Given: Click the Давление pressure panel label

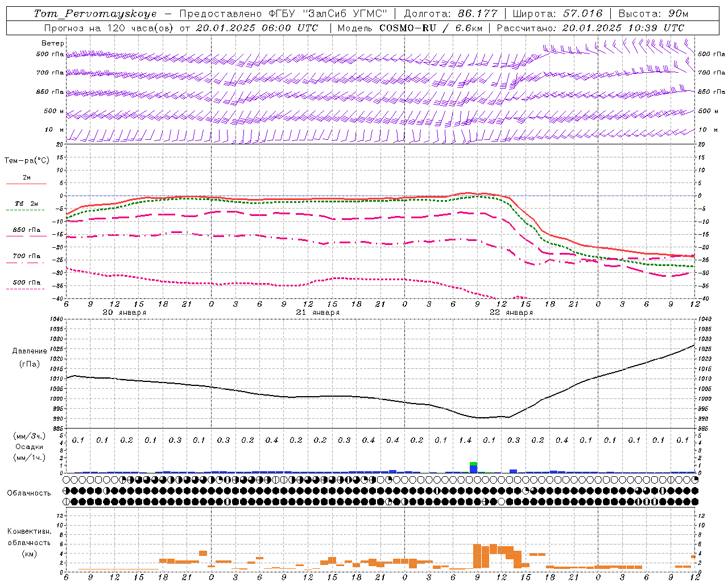Looking at the screenshot, I should [30, 351].
